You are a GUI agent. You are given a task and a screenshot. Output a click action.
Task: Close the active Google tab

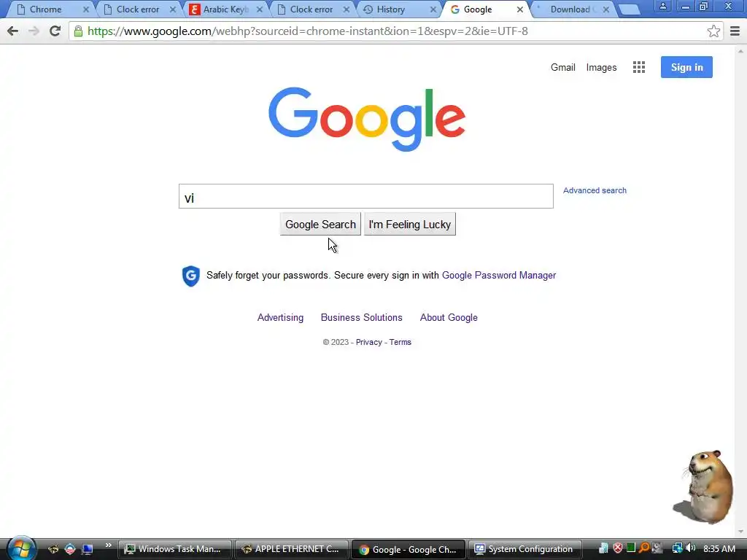pyautogui.click(x=519, y=9)
